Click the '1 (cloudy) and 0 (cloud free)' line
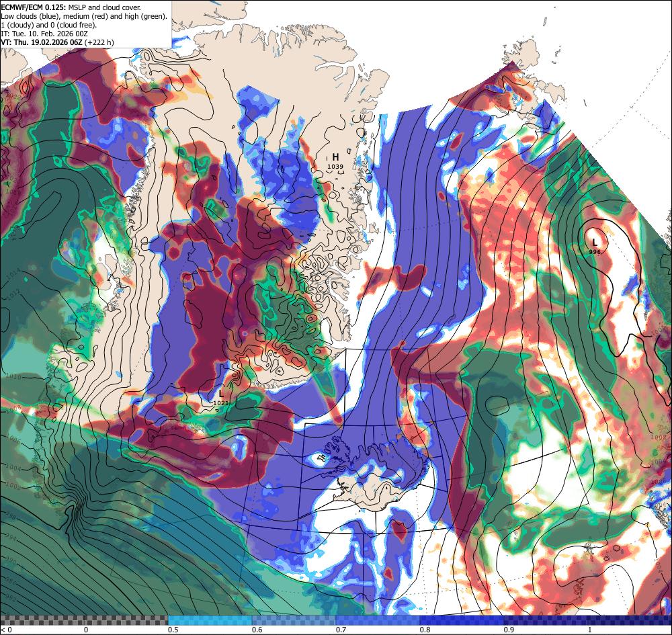The image size is (672, 635). pyautogui.click(x=49, y=25)
